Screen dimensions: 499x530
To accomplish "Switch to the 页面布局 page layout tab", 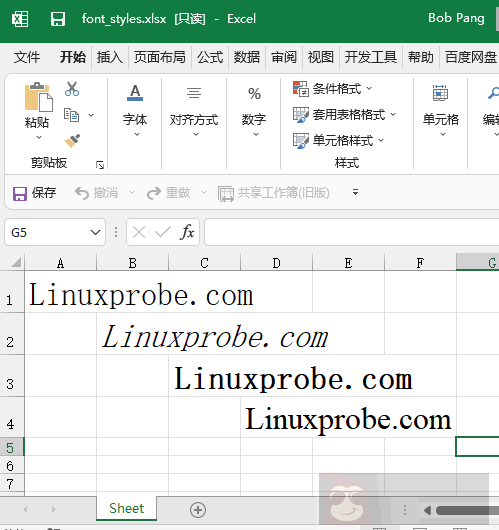I will pyautogui.click(x=160, y=57).
